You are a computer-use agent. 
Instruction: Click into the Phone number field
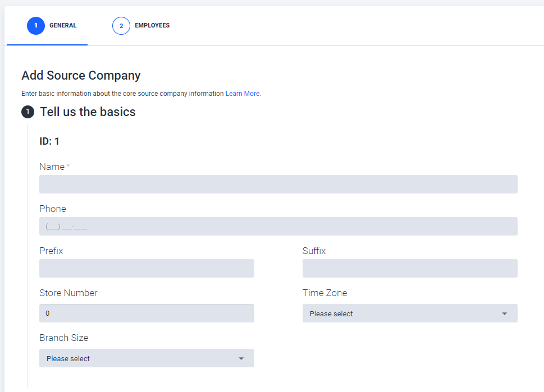[x=278, y=227]
